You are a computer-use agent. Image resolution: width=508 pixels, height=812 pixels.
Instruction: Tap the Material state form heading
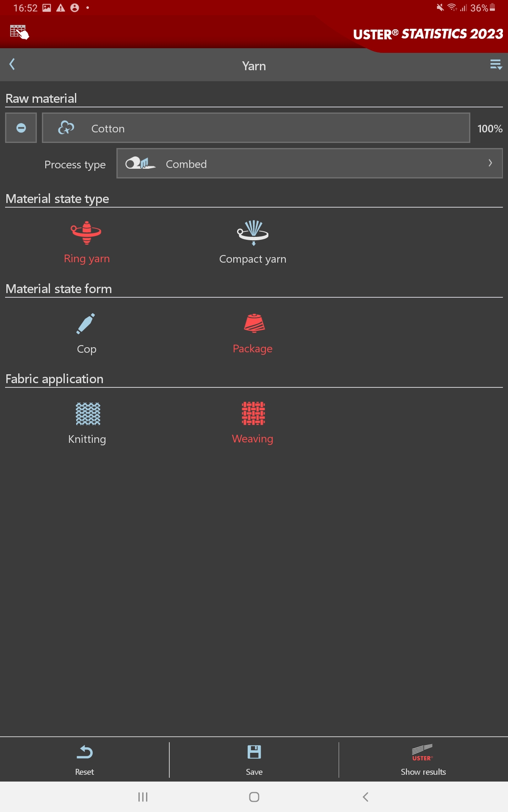click(58, 289)
